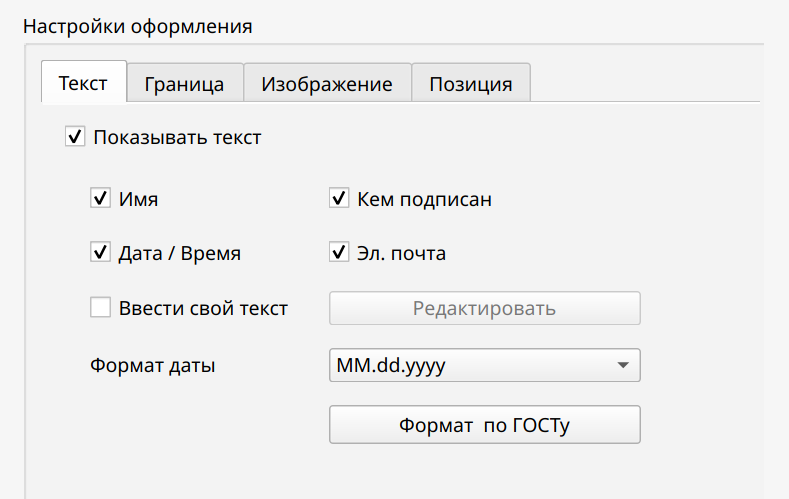Click the Ввести свой текст label text
This screenshot has width=789, height=499.
pyautogui.click(x=203, y=308)
